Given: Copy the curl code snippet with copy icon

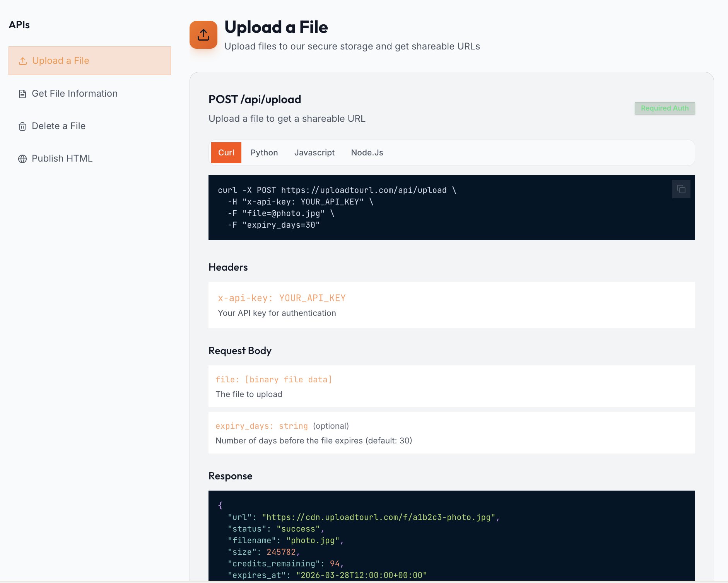Looking at the screenshot, I should [x=681, y=189].
